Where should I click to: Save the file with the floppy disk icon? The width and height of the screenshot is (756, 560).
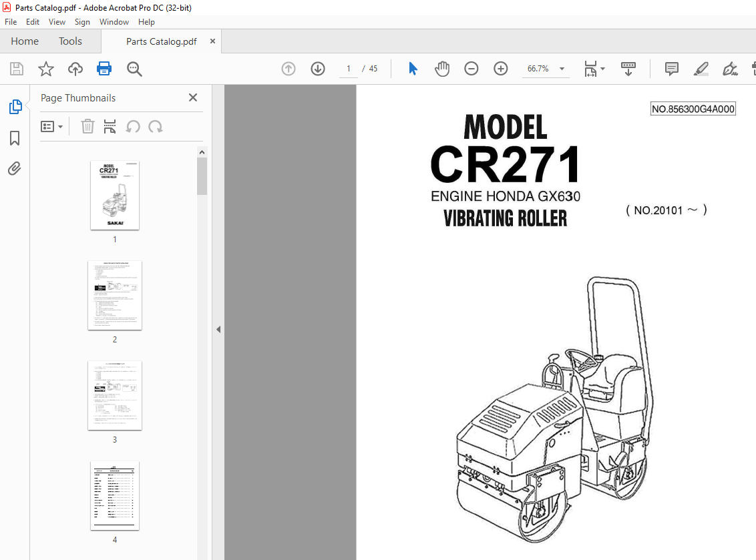17,69
